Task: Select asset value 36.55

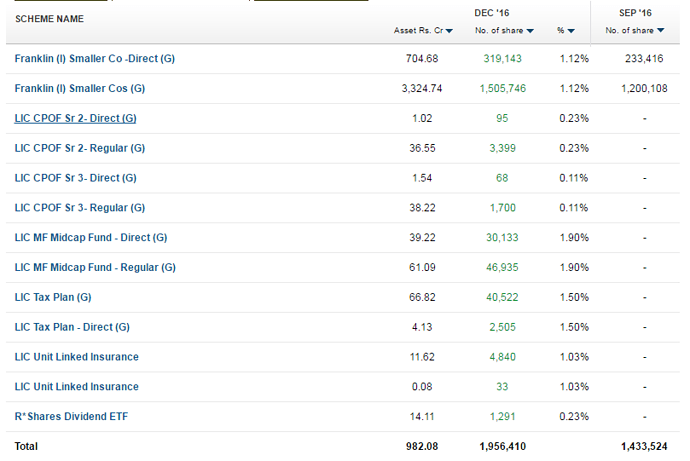Action: [x=422, y=148]
